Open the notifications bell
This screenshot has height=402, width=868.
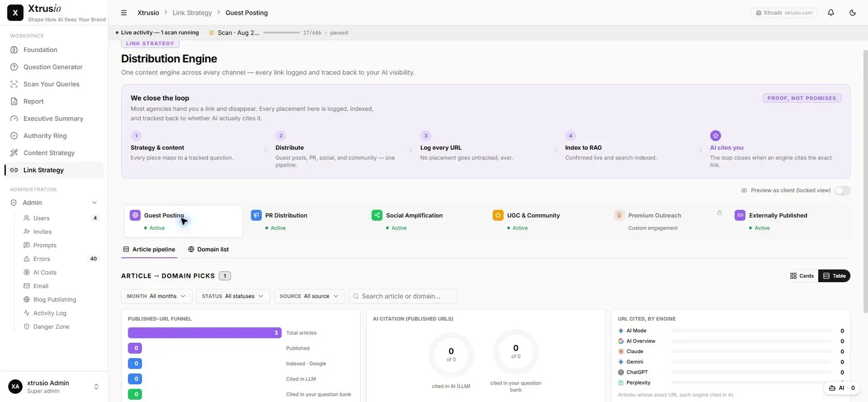831,12
